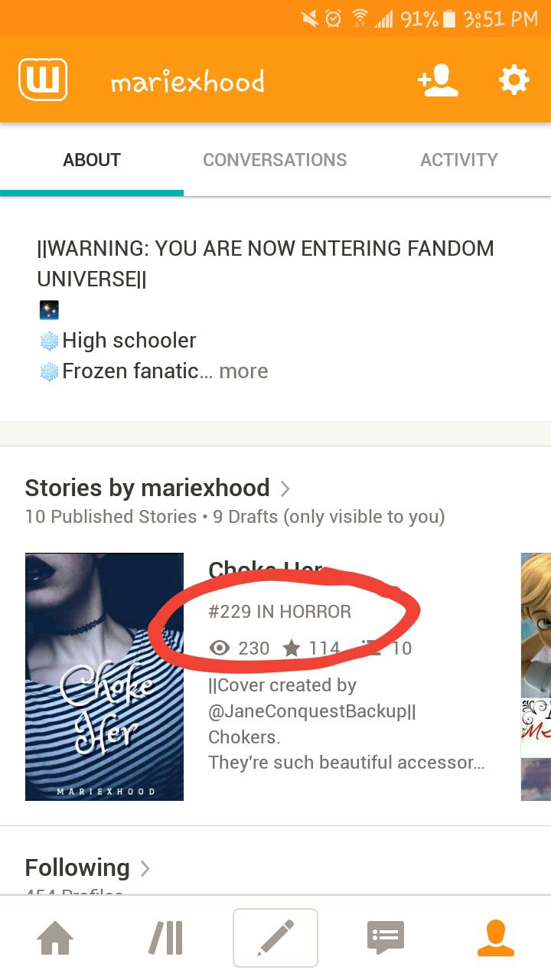Switch to the Conversations tab
This screenshot has width=551, height=980.
tap(275, 160)
